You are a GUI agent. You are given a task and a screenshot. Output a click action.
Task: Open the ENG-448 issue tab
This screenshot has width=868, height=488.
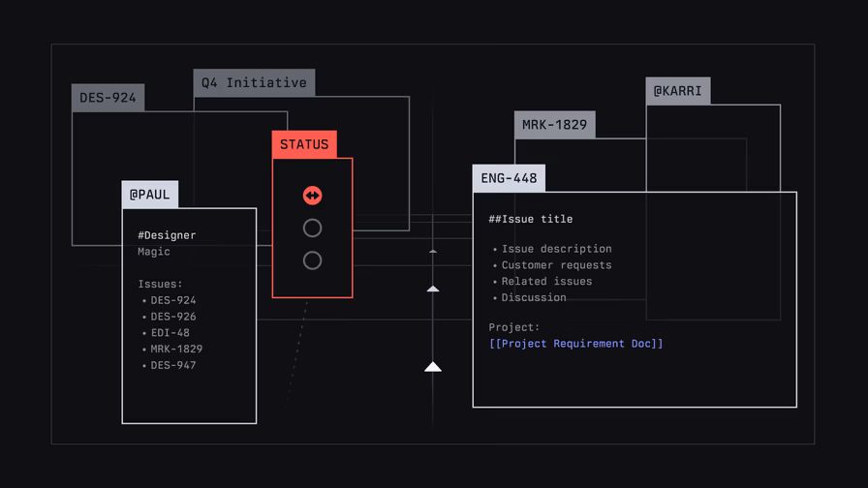click(x=509, y=178)
